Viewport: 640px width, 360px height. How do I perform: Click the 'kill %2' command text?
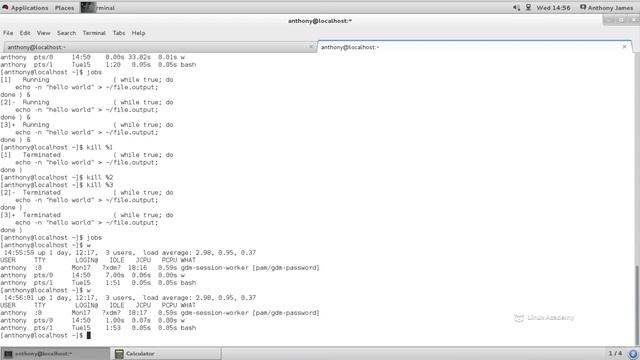click(x=100, y=178)
